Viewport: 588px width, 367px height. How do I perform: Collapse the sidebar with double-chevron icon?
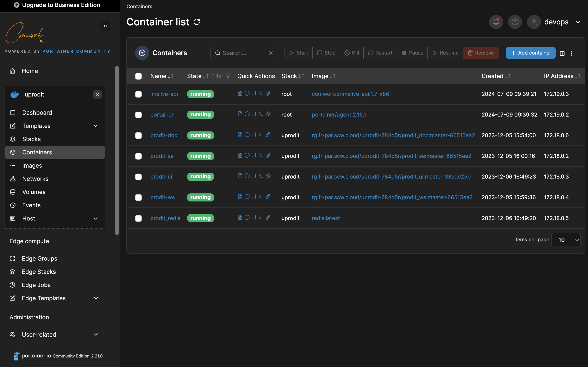pyautogui.click(x=105, y=26)
